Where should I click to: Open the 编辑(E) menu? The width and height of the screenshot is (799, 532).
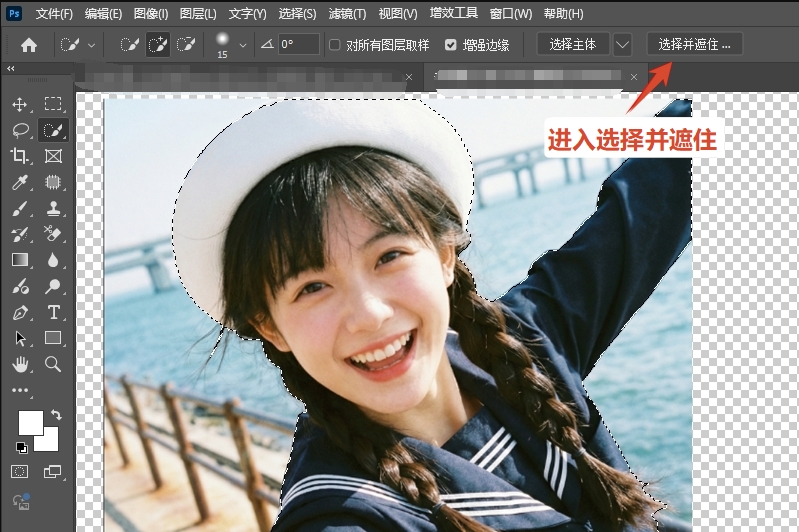(103, 14)
